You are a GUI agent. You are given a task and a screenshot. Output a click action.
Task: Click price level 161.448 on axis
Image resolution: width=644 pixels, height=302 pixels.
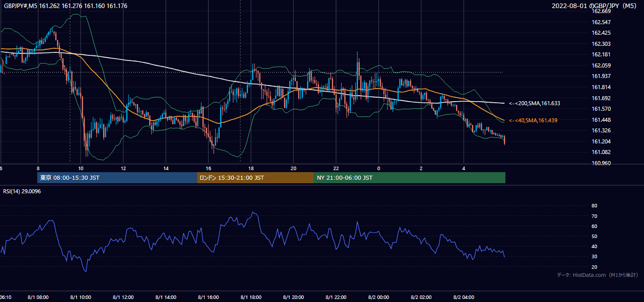tap(601, 120)
